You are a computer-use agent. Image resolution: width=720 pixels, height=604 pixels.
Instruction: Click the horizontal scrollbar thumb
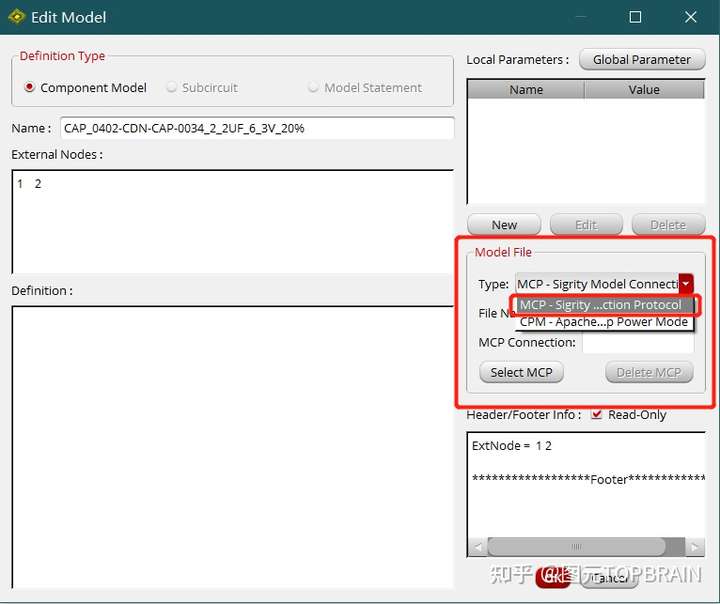click(x=576, y=547)
